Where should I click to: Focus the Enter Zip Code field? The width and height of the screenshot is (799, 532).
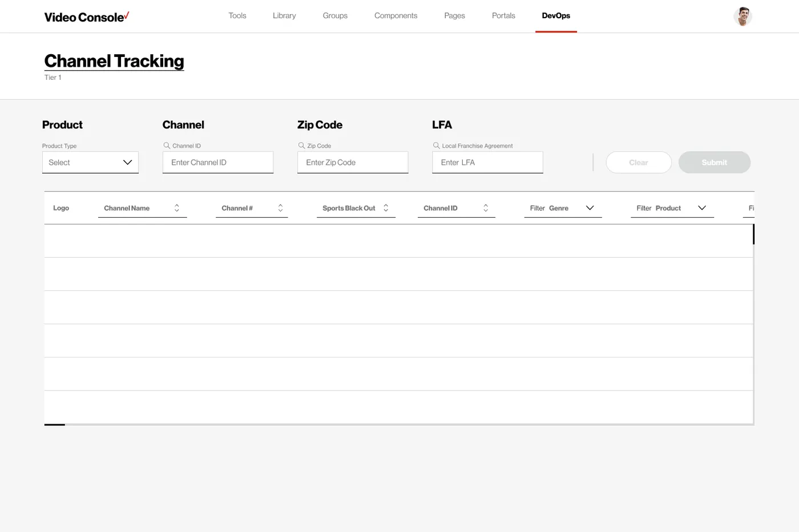(353, 163)
